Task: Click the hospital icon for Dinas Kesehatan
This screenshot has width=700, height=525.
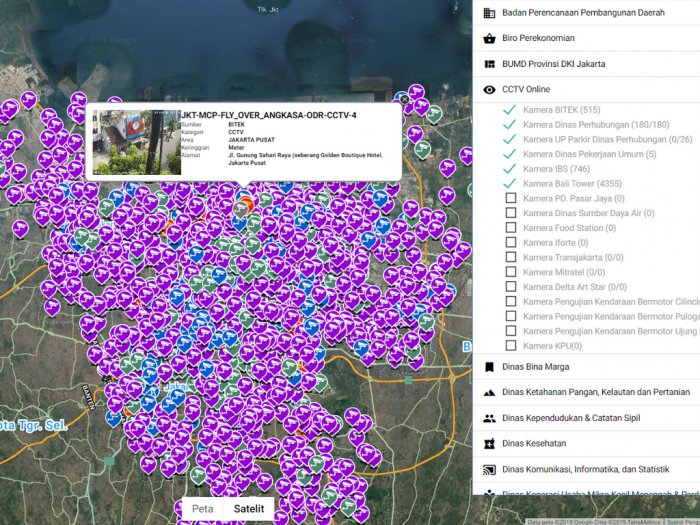Action: [489, 443]
